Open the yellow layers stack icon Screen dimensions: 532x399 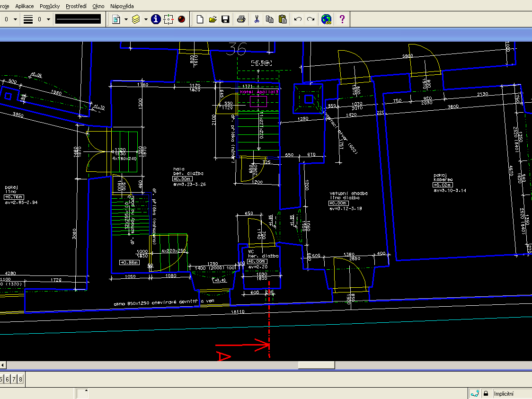click(136, 19)
